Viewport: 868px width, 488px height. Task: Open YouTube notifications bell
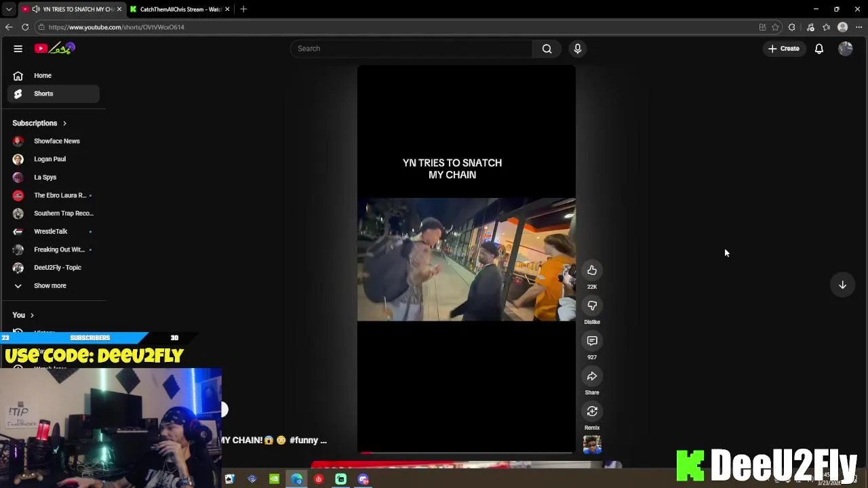pos(819,49)
